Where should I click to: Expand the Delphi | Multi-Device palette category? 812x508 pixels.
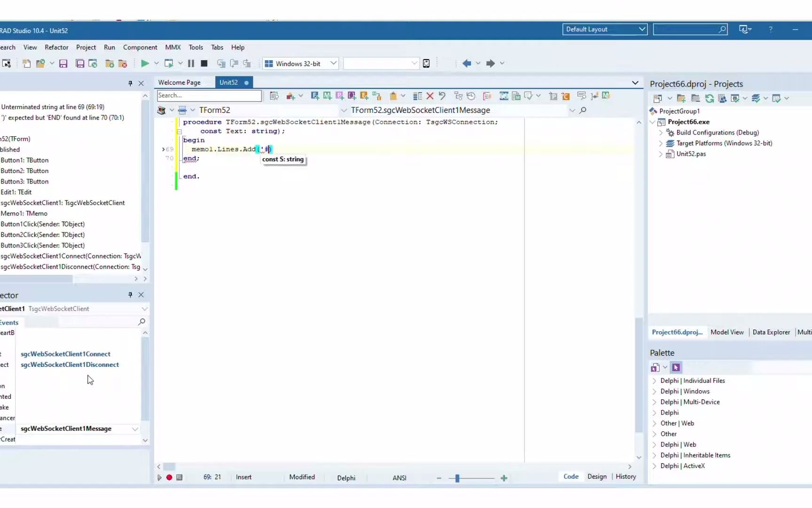pyautogui.click(x=655, y=402)
